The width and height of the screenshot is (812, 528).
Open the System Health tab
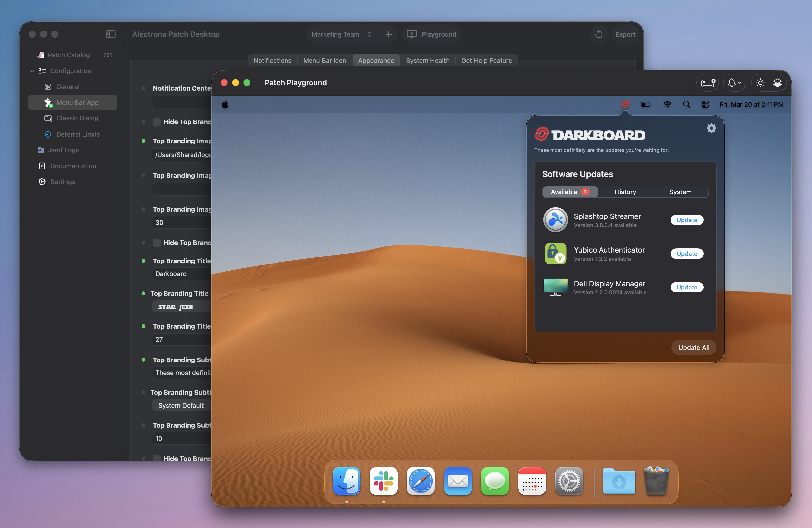point(428,60)
